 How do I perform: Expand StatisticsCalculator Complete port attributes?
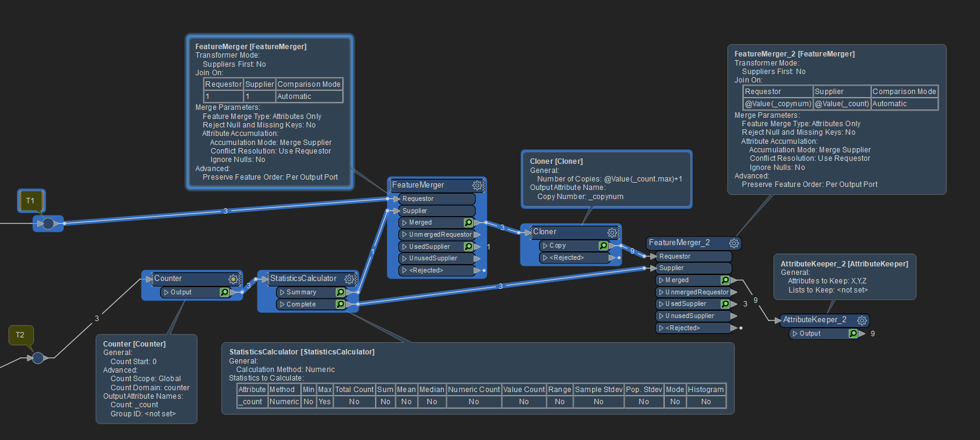point(282,304)
